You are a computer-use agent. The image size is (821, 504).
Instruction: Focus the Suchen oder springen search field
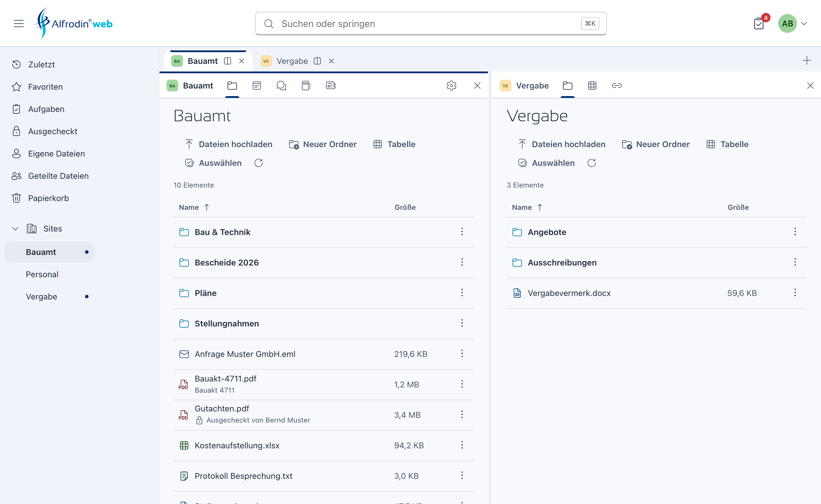point(430,24)
